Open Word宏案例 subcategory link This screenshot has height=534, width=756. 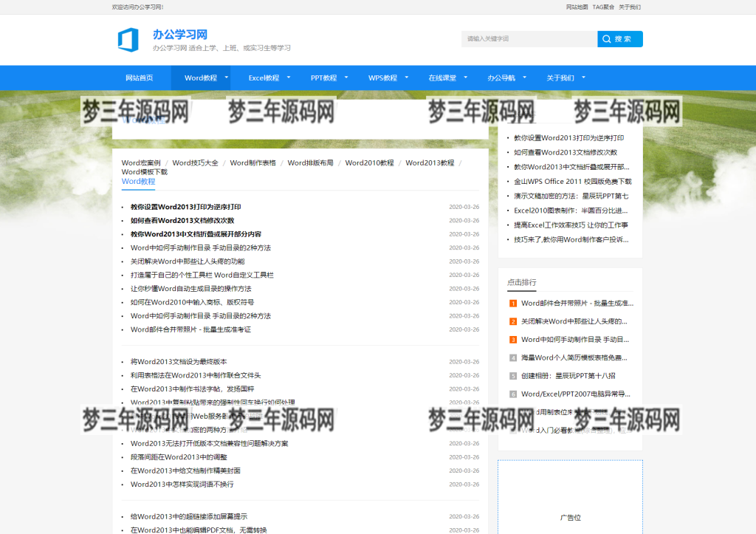141,163
